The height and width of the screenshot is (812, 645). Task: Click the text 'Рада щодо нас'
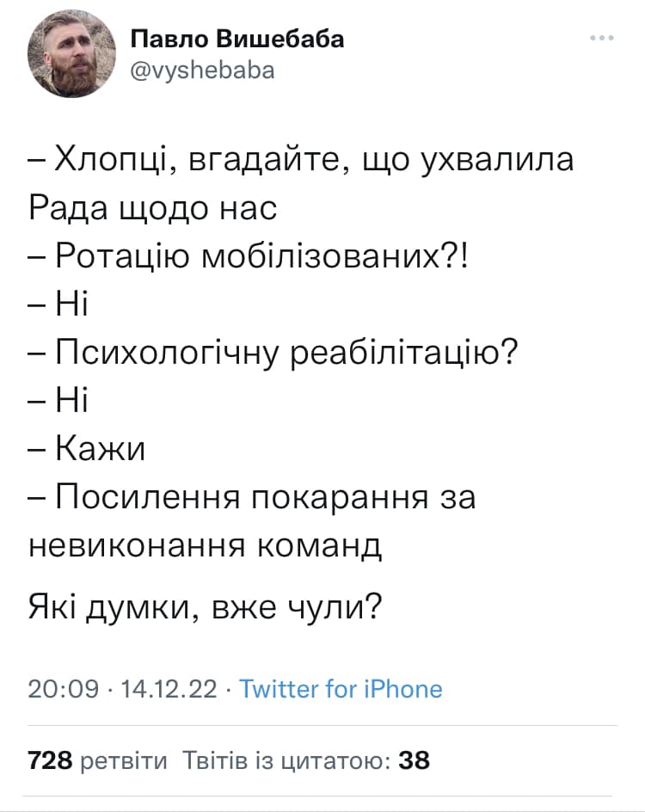coord(155,207)
